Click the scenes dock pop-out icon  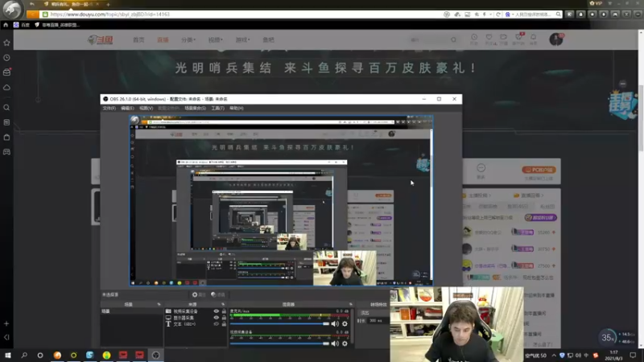(x=159, y=305)
